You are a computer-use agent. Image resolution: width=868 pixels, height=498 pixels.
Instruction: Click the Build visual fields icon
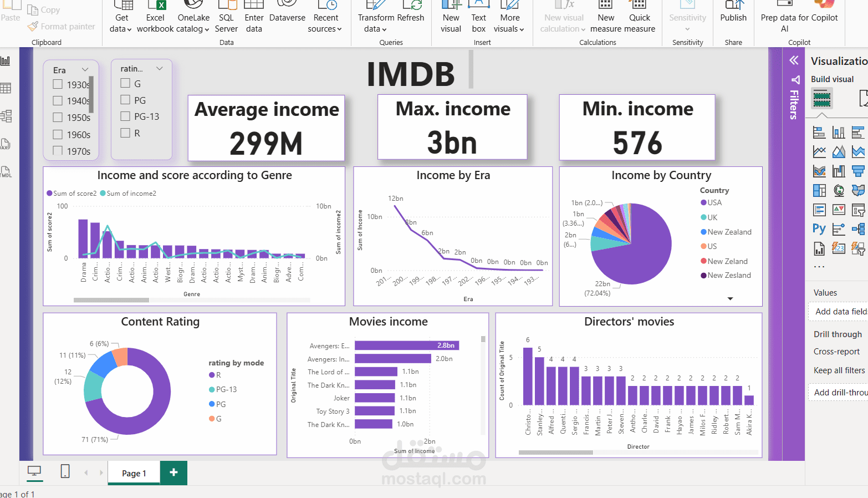(x=822, y=99)
